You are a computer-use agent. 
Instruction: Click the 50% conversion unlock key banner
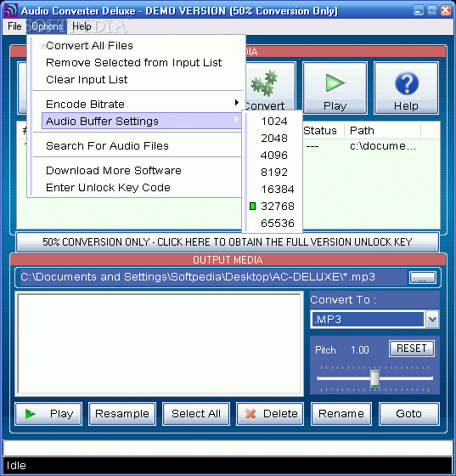tap(228, 242)
